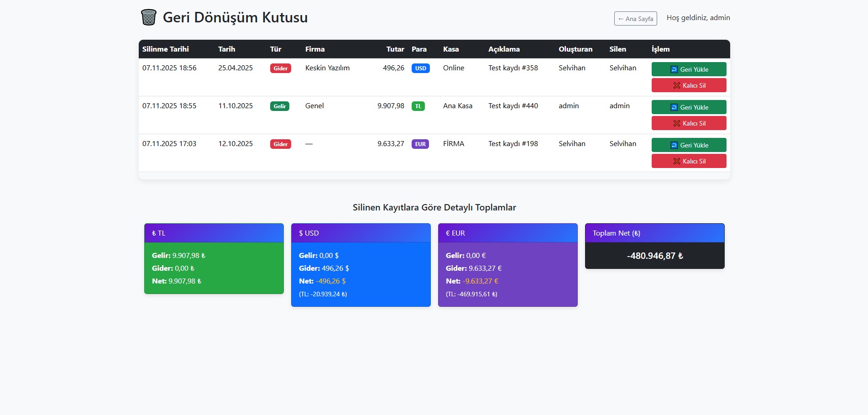Click the USD currency badge in first row
The image size is (868, 415).
tap(420, 68)
